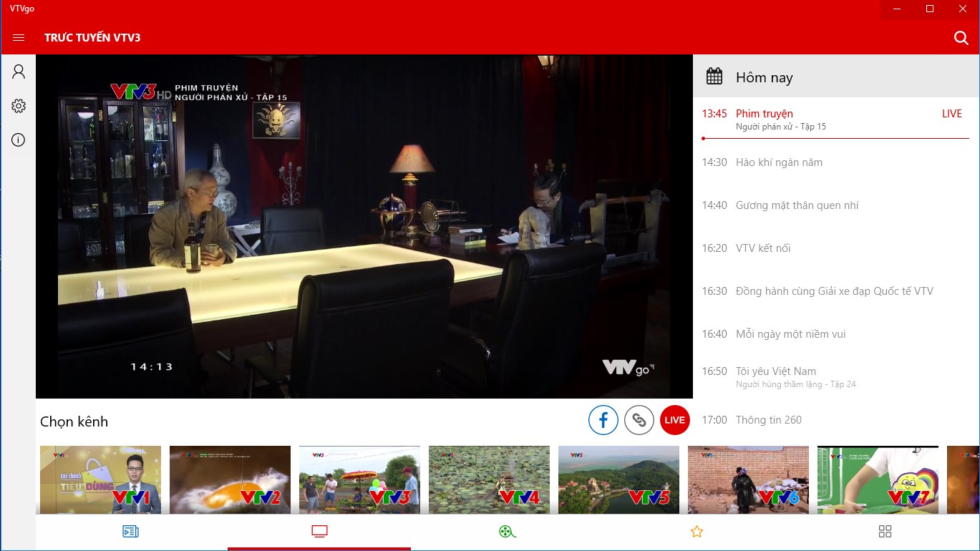This screenshot has width=980, height=551.
Task: Open the info icon in the sidebar
Action: pyautogui.click(x=19, y=140)
